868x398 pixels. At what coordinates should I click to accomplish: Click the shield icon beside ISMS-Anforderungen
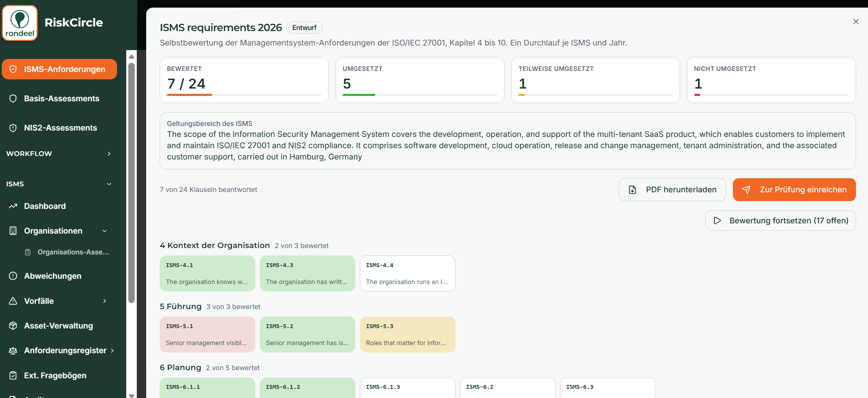pyautogui.click(x=13, y=69)
